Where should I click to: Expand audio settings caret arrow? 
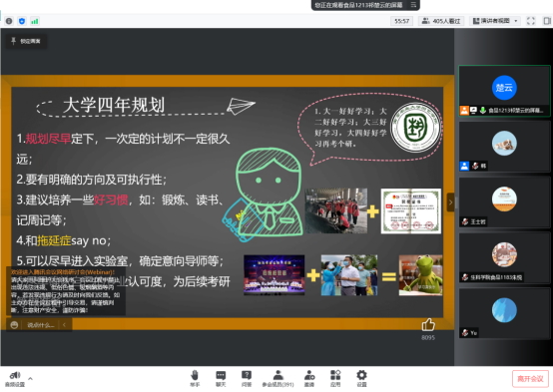tap(30, 379)
